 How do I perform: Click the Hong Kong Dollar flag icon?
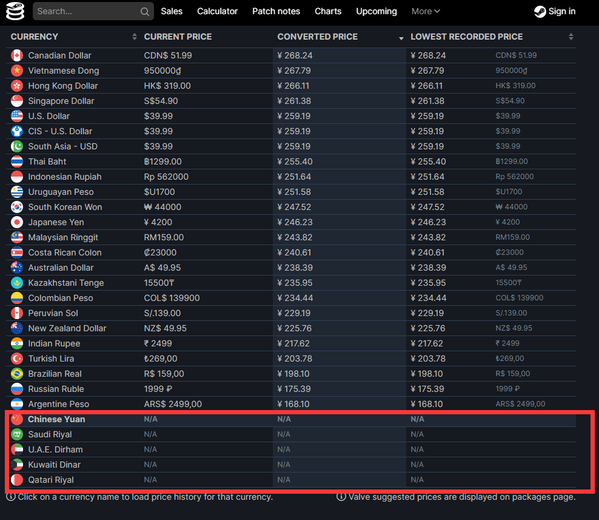(x=17, y=86)
